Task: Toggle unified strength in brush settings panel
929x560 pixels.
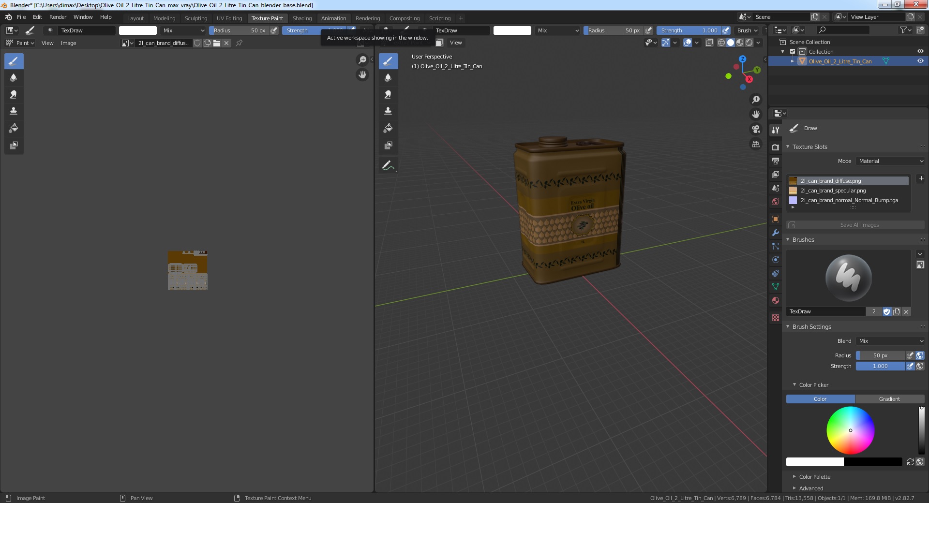Action: 920,367
